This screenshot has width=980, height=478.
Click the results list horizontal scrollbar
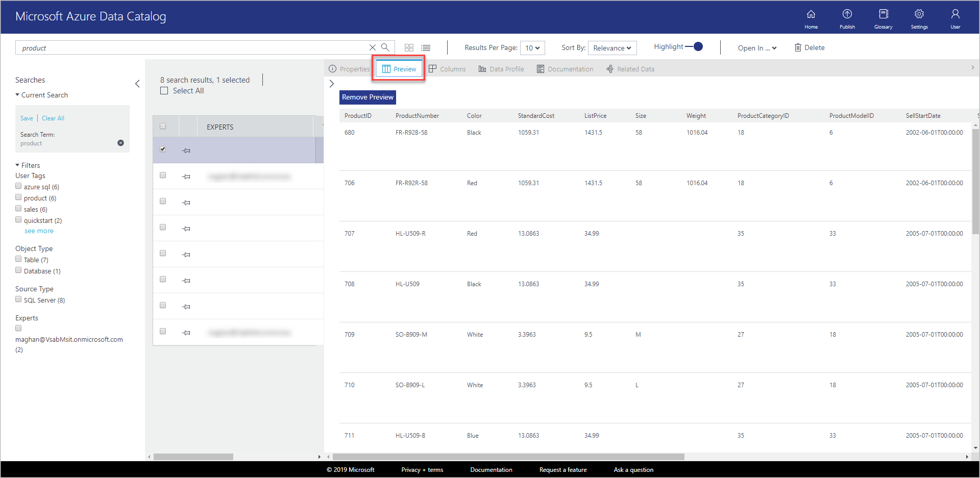pyautogui.click(x=193, y=457)
